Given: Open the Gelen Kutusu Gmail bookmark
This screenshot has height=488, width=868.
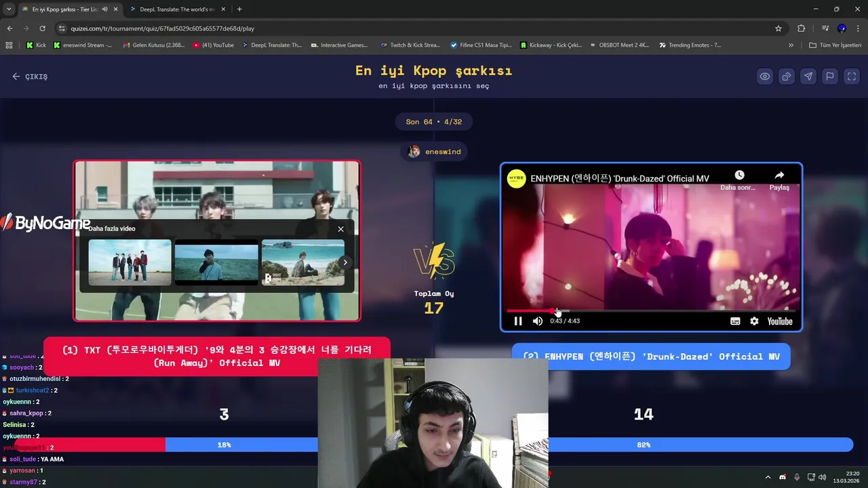Looking at the screenshot, I should pos(153,45).
